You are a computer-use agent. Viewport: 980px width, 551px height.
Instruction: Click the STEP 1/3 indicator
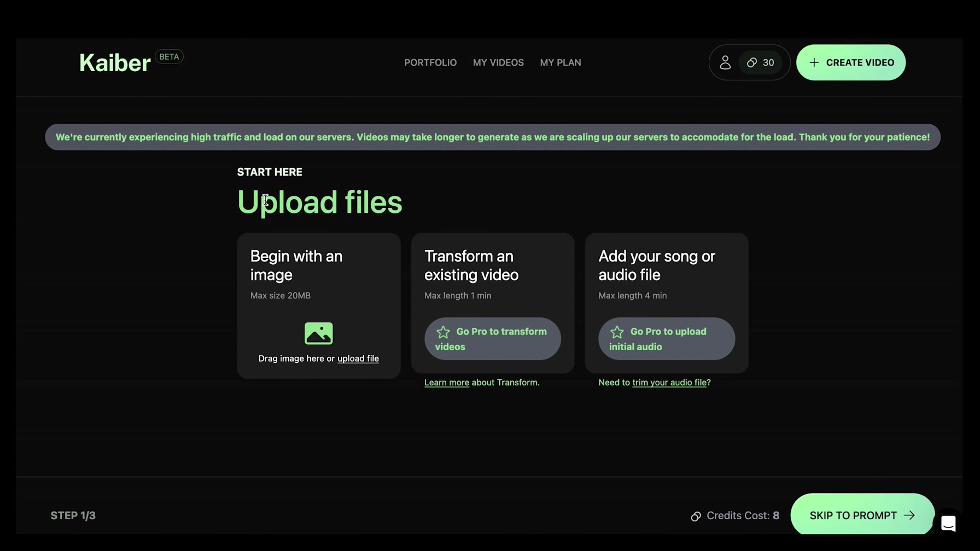click(x=73, y=515)
